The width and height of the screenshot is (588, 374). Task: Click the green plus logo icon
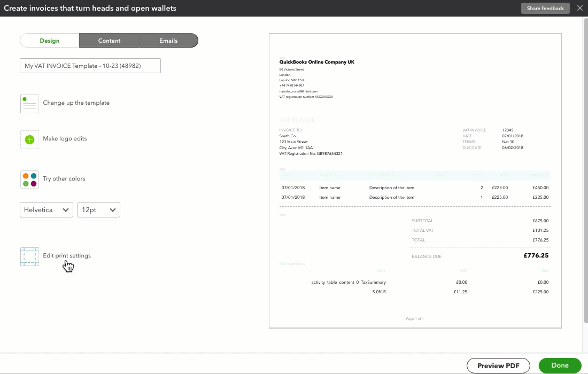29,140
